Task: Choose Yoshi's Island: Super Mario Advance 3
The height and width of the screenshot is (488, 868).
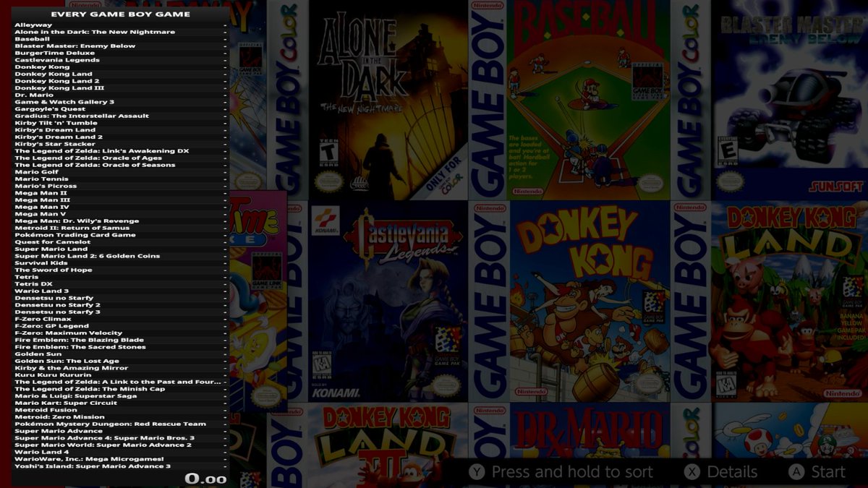Action: 121,466
